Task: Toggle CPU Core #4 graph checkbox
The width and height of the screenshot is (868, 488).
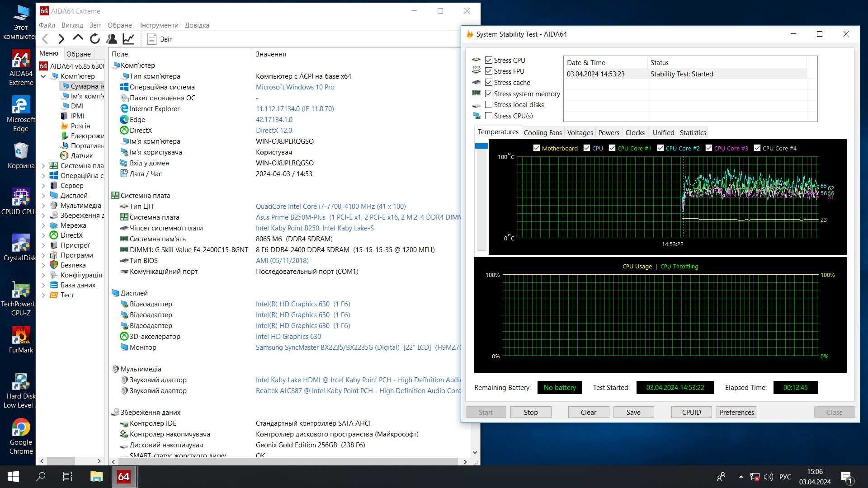Action: pos(757,148)
